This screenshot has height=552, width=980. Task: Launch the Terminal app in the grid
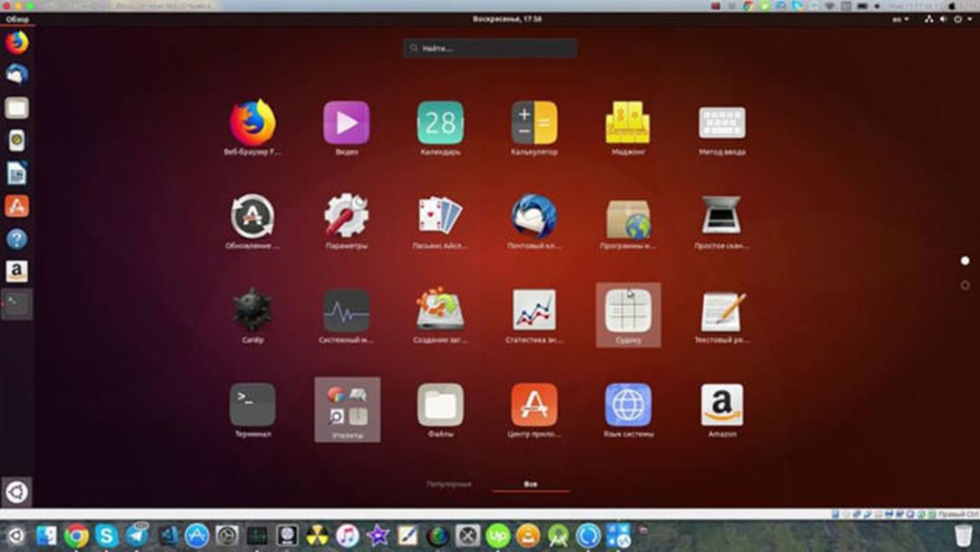click(x=252, y=404)
